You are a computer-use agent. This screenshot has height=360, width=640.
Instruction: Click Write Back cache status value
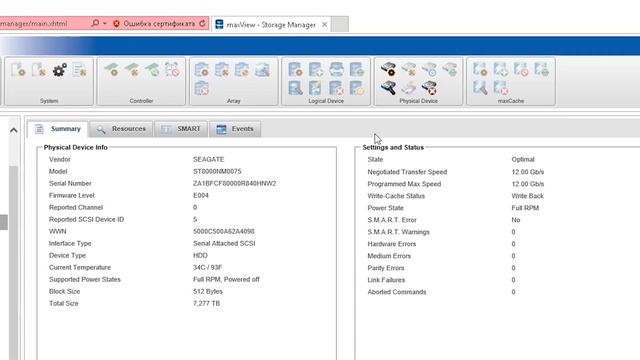click(527, 196)
